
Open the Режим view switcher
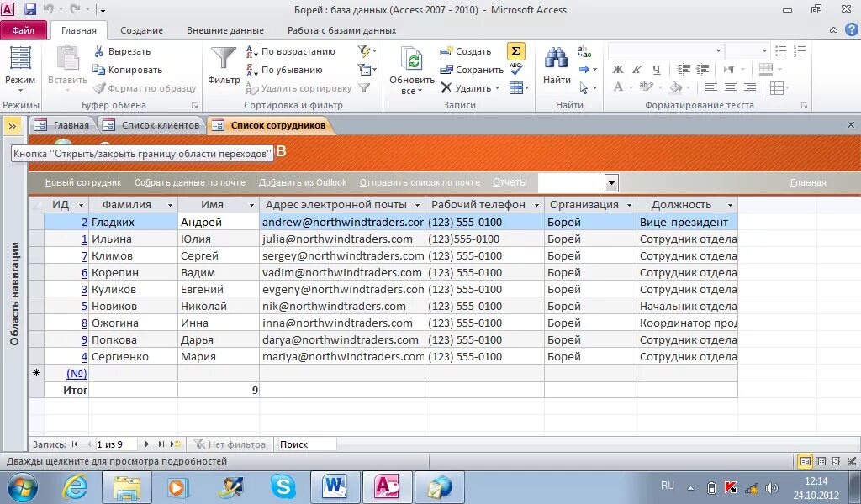(20, 69)
